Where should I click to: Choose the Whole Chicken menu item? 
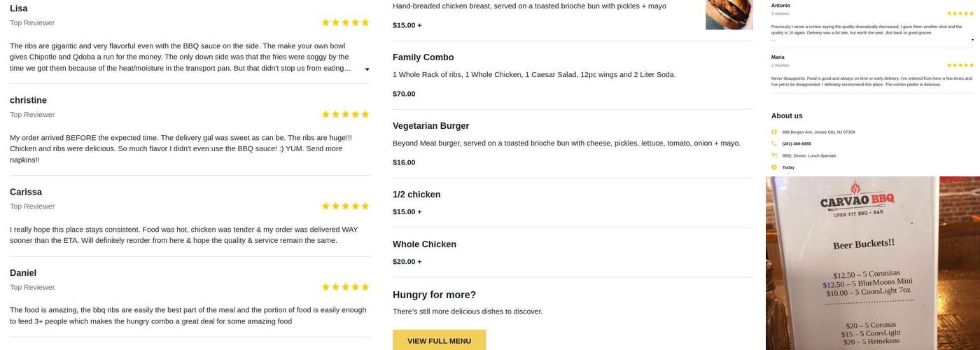tap(424, 244)
